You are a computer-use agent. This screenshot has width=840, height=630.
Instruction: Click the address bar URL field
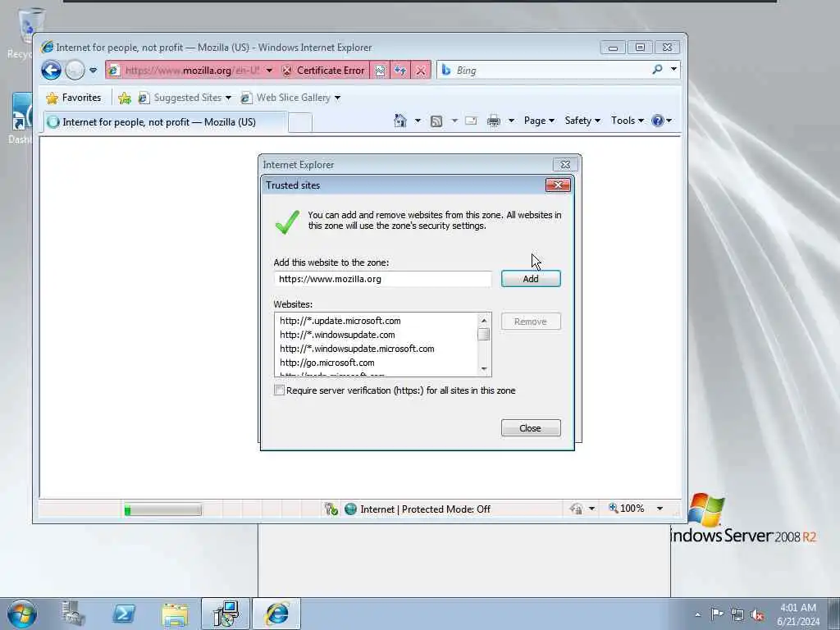[x=191, y=71]
